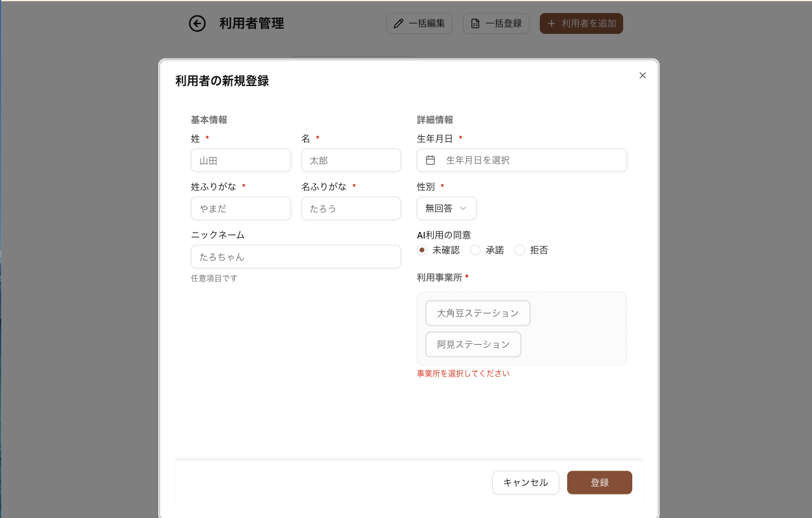Click the back arrow icon beside 利用者管理
Image resolution: width=812 pixels, height=518 pixels.
(197, 23)
